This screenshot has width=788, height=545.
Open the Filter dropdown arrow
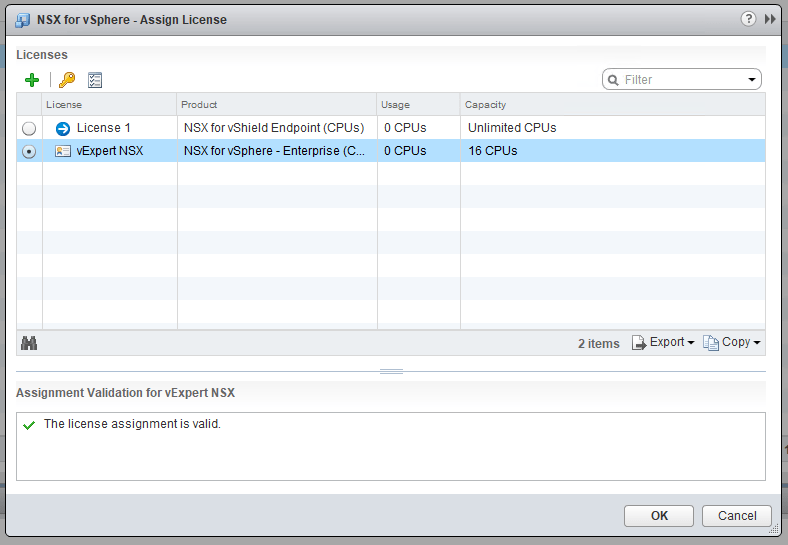click(751, 80)
